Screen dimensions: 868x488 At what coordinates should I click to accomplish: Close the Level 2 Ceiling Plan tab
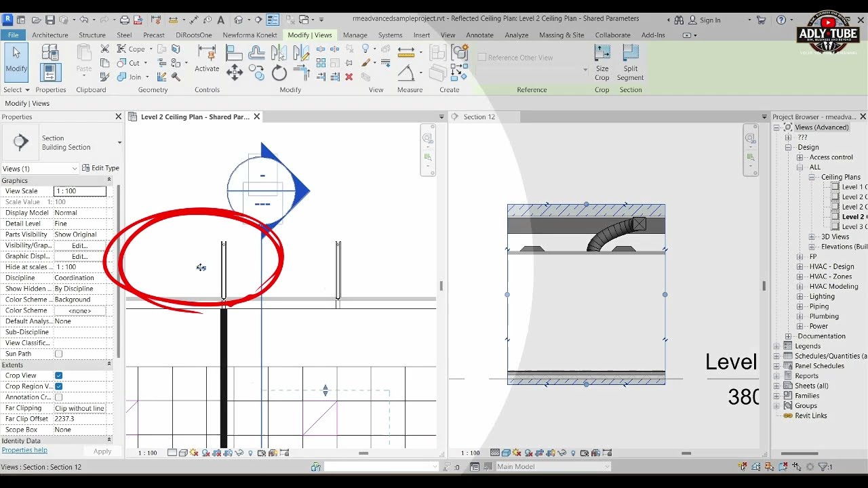pos(257,117)
